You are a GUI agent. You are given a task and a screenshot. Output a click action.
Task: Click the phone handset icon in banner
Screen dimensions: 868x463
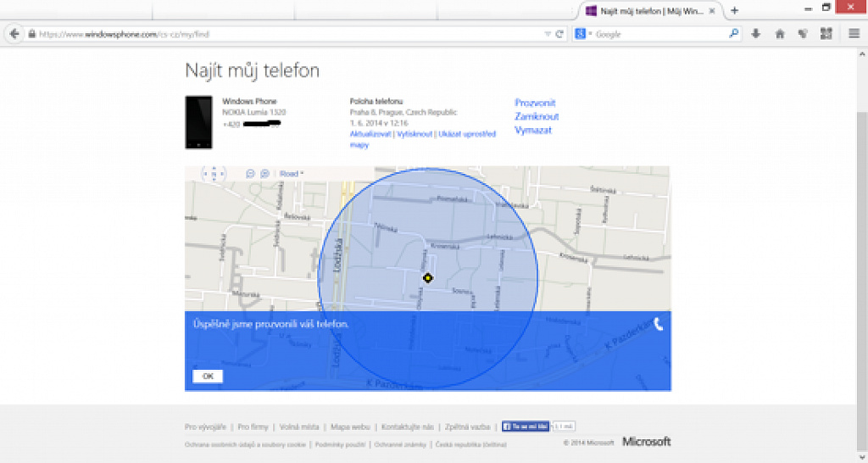point(658,324)
